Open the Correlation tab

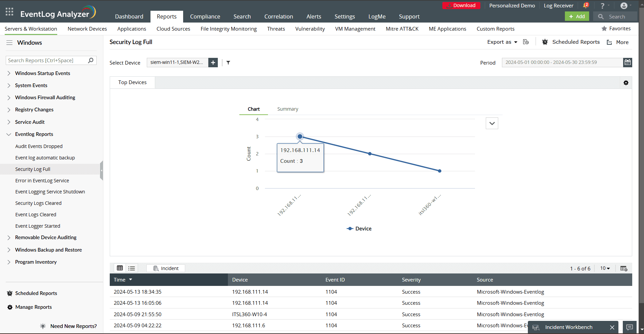pyautogui.click(x=279, y=16)
